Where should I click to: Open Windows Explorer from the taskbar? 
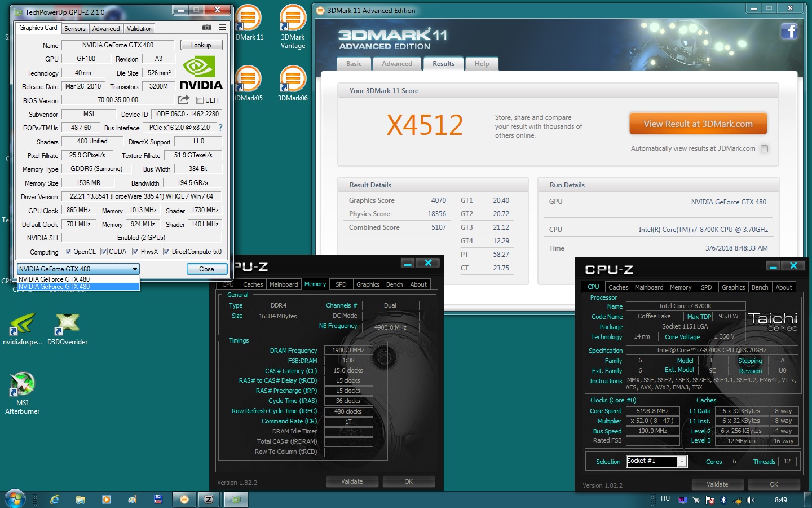pos(81,500)
